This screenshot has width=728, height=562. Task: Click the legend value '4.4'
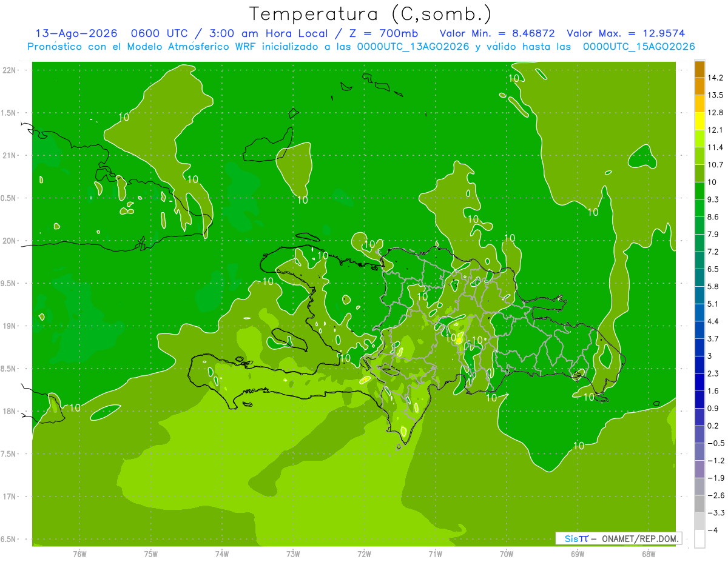713,321
